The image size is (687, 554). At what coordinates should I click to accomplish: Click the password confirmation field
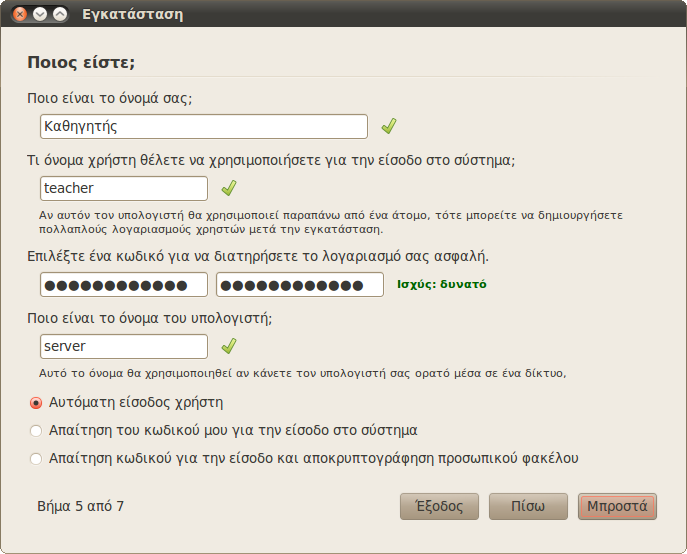(300, 284)
